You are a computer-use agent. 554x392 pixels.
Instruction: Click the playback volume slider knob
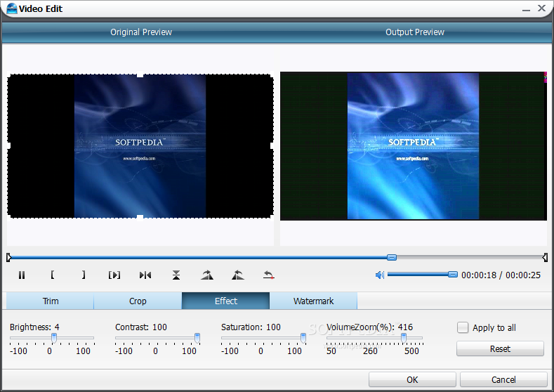[453, 275]
